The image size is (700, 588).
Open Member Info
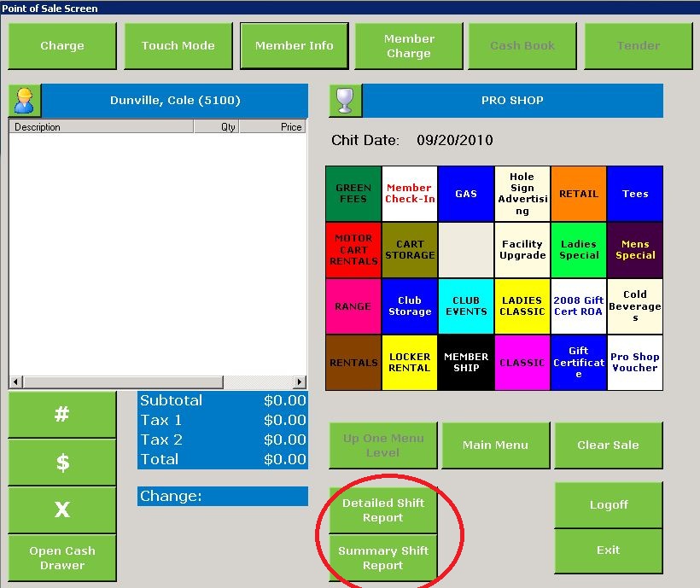[x=294, y=45]
